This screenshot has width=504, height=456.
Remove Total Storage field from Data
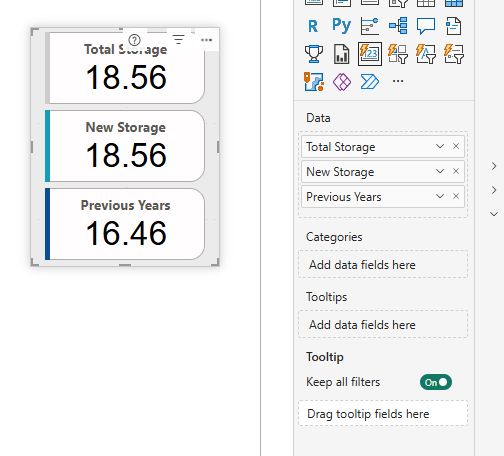(456, 146)
